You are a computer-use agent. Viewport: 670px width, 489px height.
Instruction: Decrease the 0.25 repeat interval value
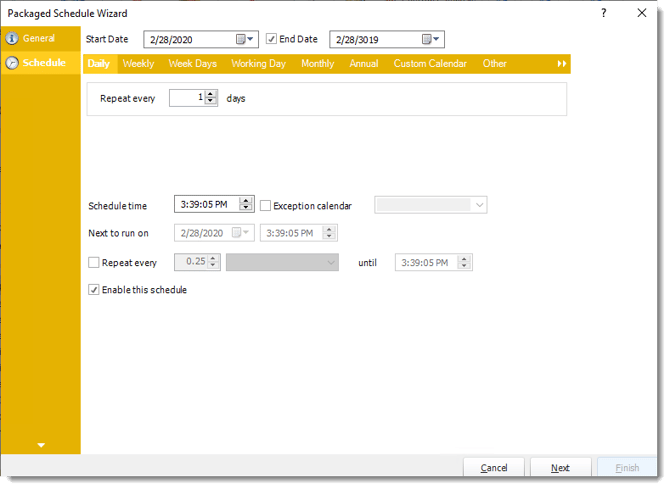coord(213,265)
